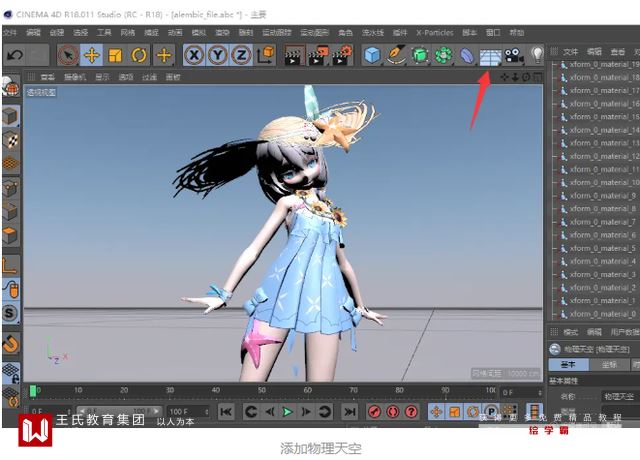This screenshot has width=640, height=460.
Task: Open the Floor and sky environment flyout
Action: [490, 56]
